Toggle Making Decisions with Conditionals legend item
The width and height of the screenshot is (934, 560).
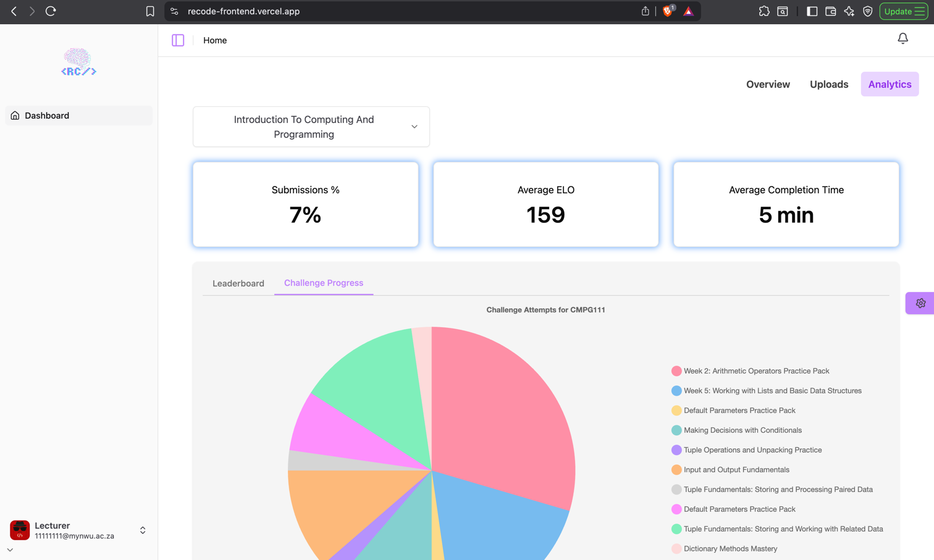[x=736, y=430]
